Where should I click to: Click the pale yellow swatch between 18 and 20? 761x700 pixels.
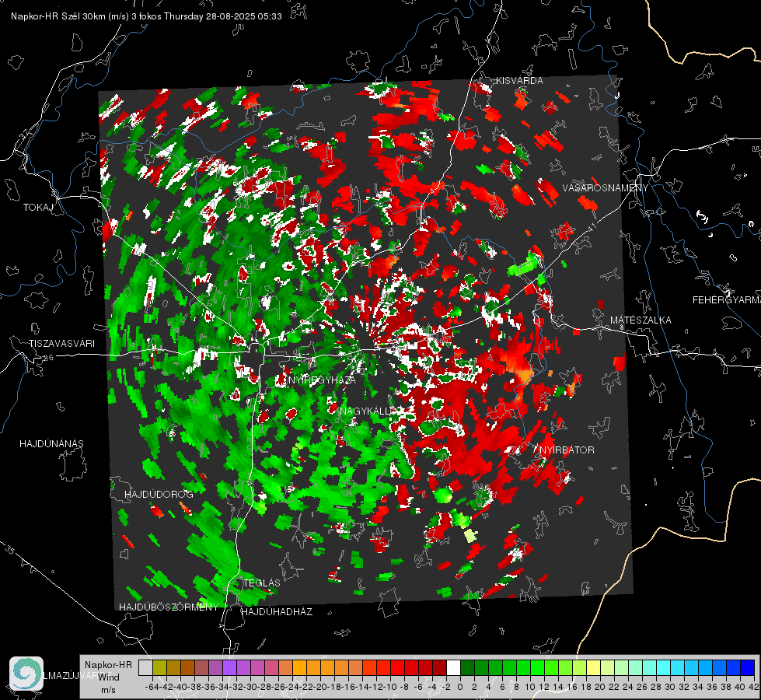[594, 667]
